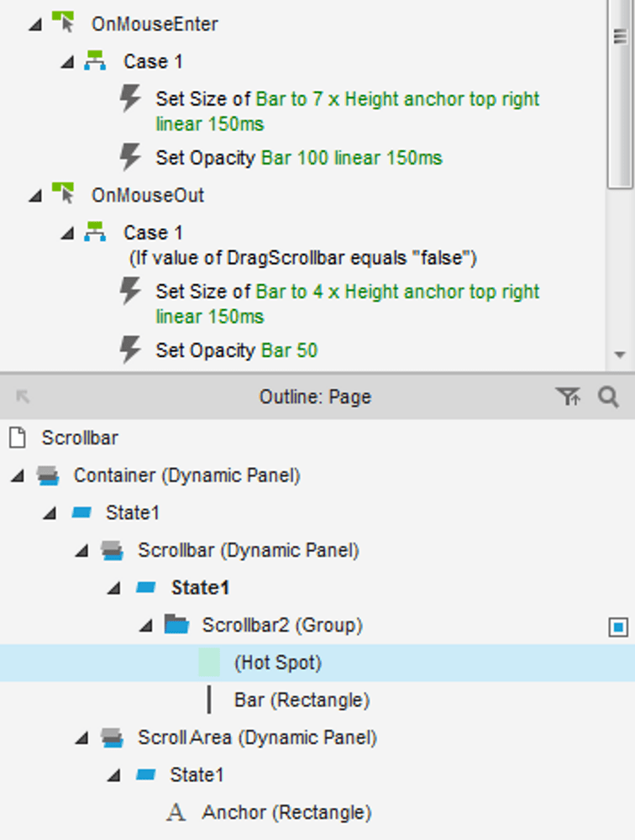The width and height of the screenshot is (635, 840).
Task: Toggle the view box beside Scrollbar2 group
Action: click(618, 627)
